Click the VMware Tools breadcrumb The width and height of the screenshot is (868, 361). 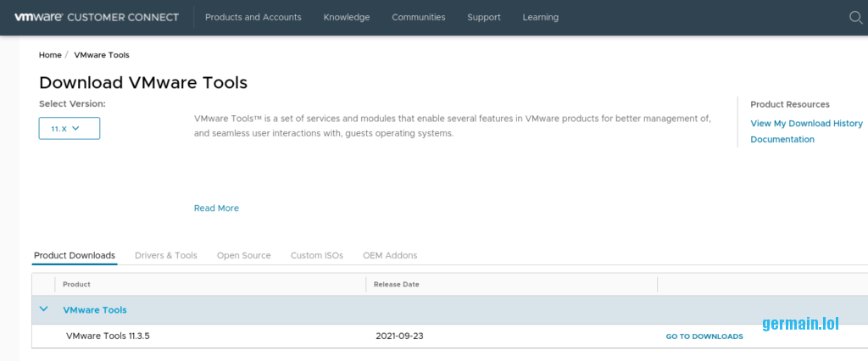tap(102, 55)
